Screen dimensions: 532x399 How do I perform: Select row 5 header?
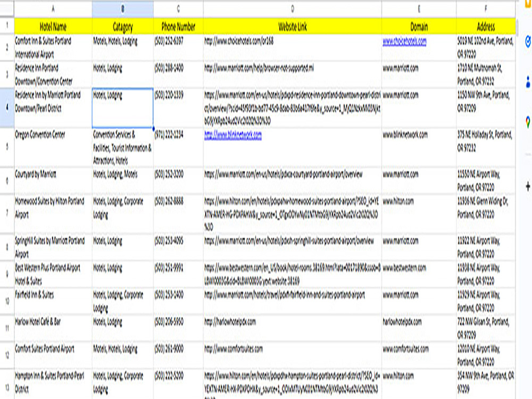tap(7, 147)
